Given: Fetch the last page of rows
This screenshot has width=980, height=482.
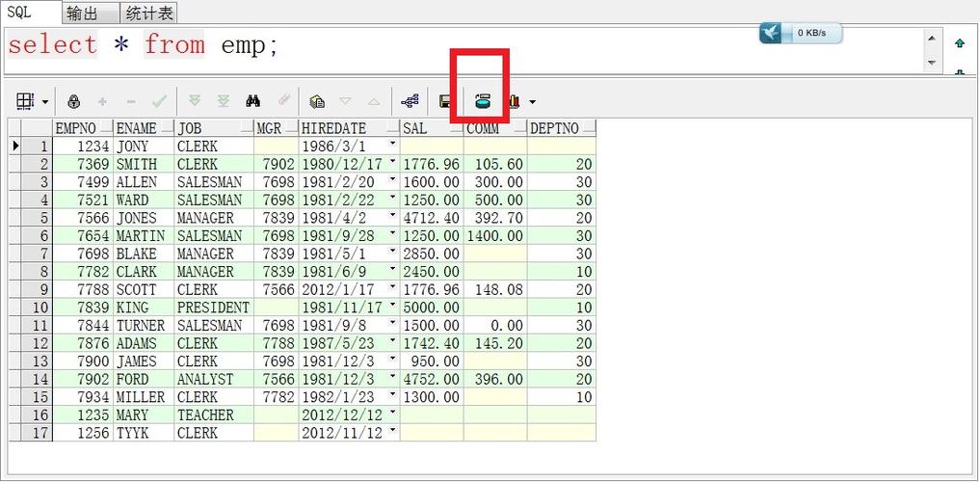Looking at the screenshot, I should point(224,100).
